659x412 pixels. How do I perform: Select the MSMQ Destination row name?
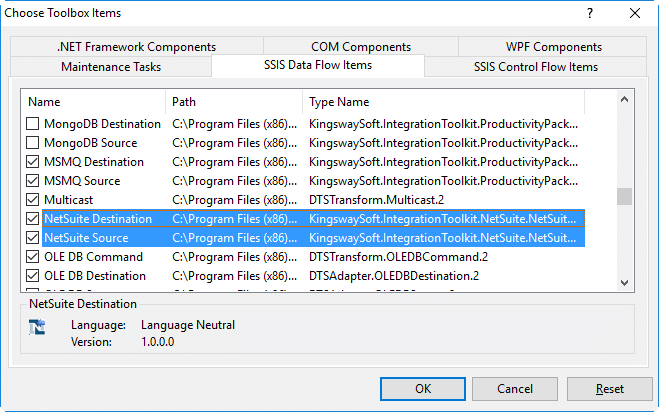click(x=94, y=162)
